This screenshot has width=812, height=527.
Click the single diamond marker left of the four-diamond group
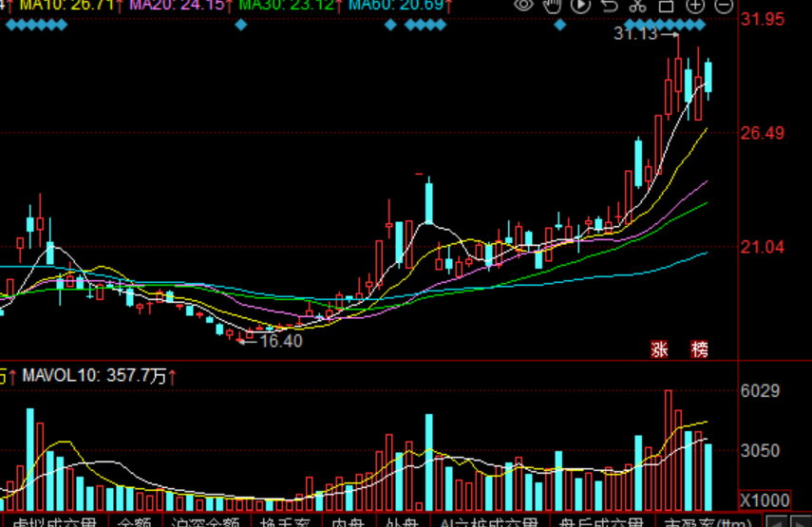coord(390,25)
